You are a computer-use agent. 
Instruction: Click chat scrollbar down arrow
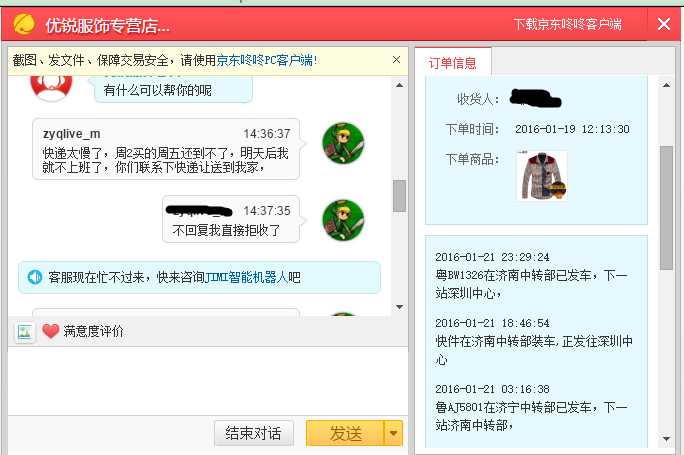coord(399,307)
